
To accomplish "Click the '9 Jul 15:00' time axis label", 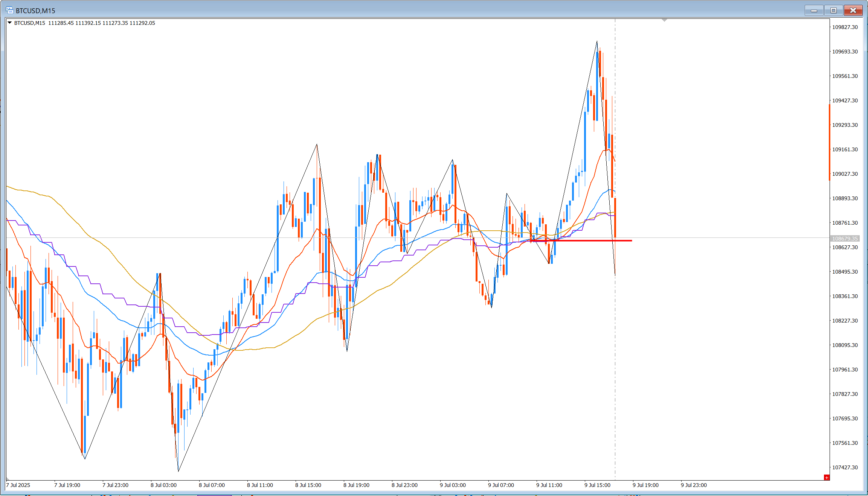I will click(597, 485).
